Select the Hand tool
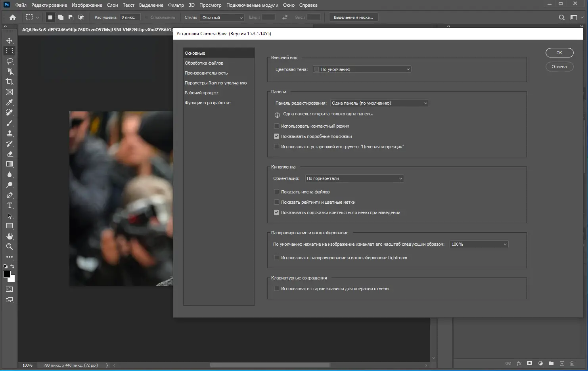 coord(10,236)
